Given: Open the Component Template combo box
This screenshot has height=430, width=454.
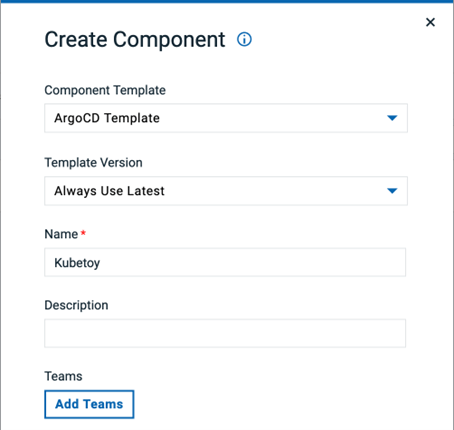Looking at the screenshot, I should click(x=226, y=118).
